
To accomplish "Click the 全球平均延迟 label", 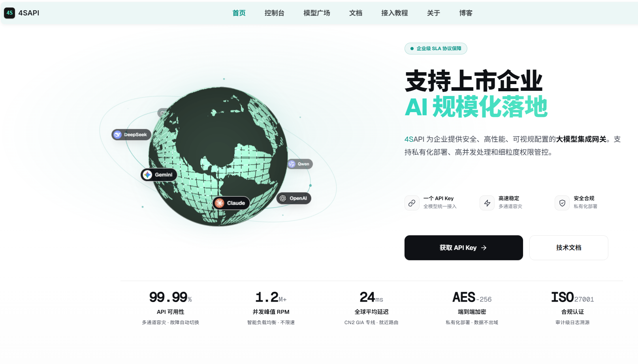I will coord(371,312).
